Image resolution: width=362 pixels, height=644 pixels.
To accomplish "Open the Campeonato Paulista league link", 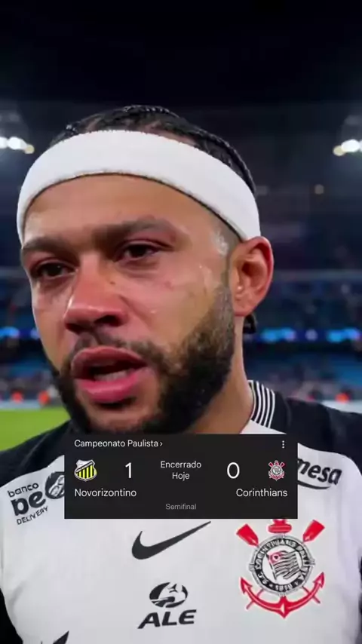I will tap(116, 443).
